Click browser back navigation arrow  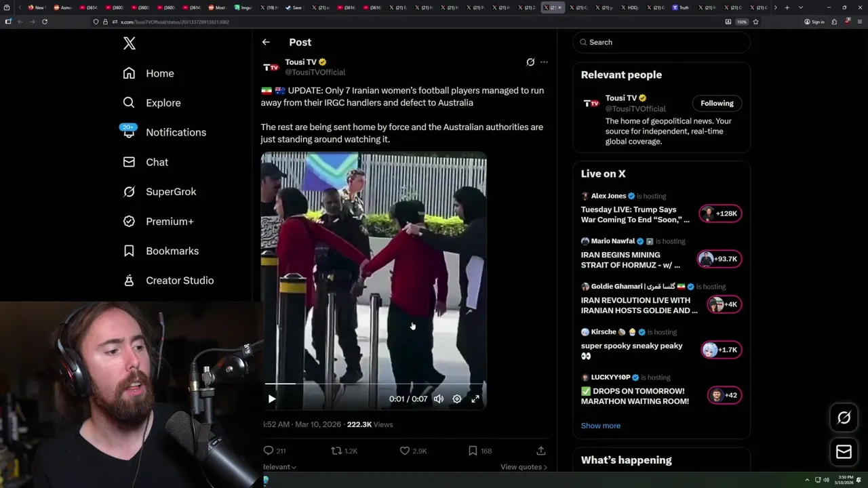point(20,22)
